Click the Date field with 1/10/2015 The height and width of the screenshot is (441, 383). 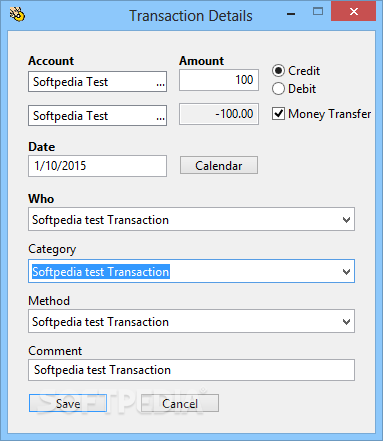(x=98, y=166)
